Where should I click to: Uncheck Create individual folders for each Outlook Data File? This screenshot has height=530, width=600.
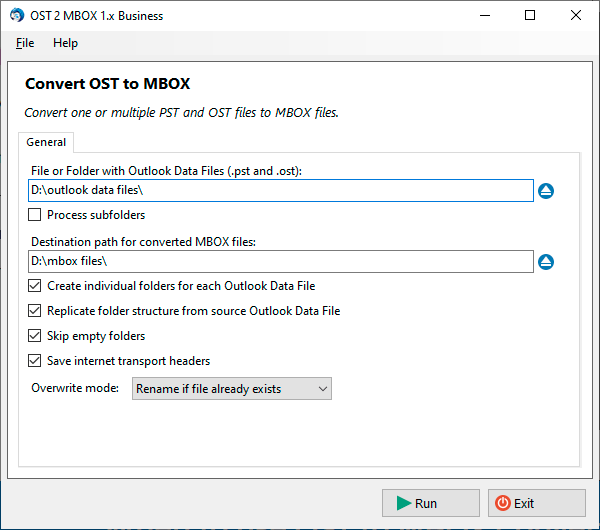pos(35,286)
